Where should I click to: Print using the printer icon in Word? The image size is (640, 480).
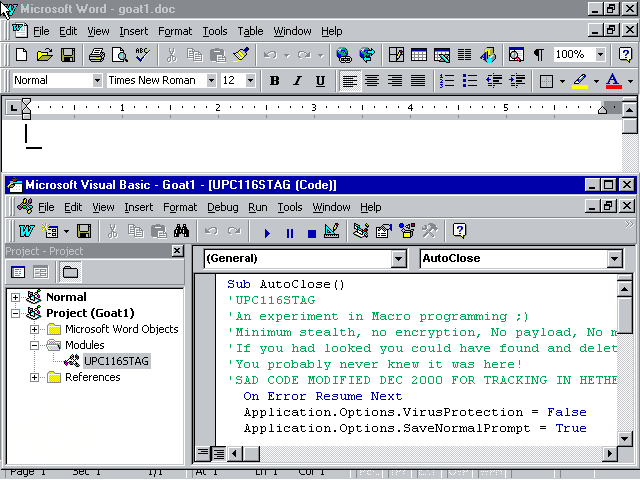(97, 55)
